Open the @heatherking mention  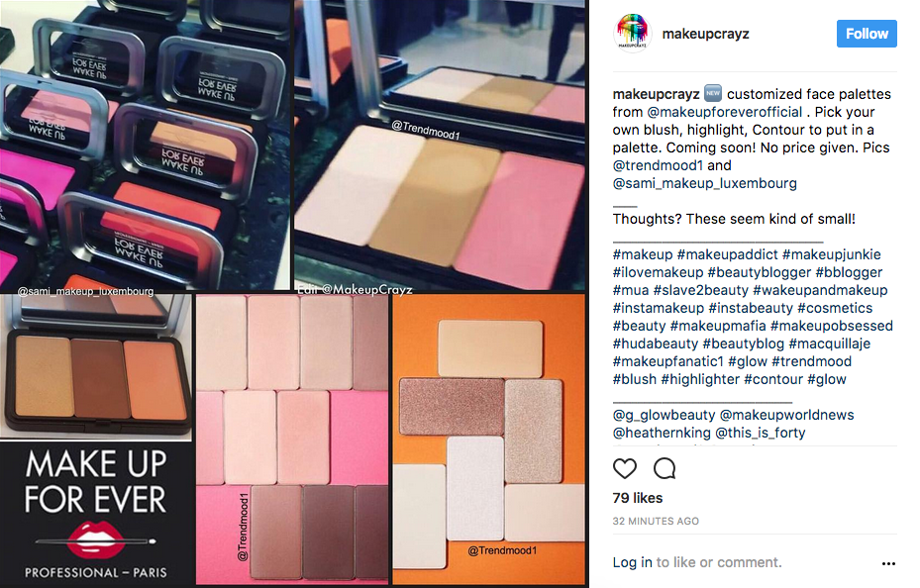pyautogui.click(x=662, y=433)
